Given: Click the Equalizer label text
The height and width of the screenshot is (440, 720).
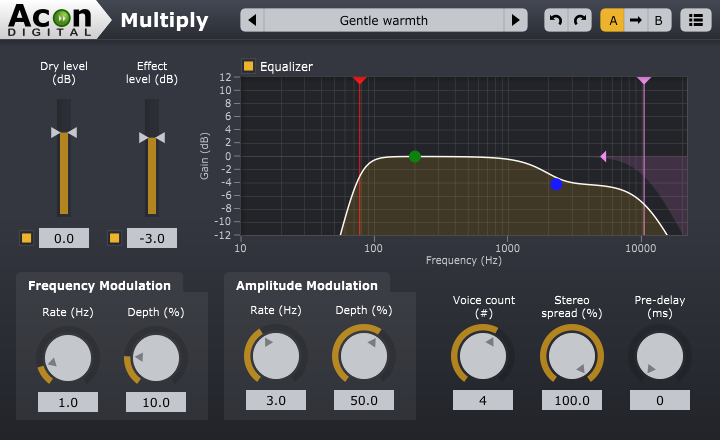Looking at the screenshot, I should tap(287, 67).
